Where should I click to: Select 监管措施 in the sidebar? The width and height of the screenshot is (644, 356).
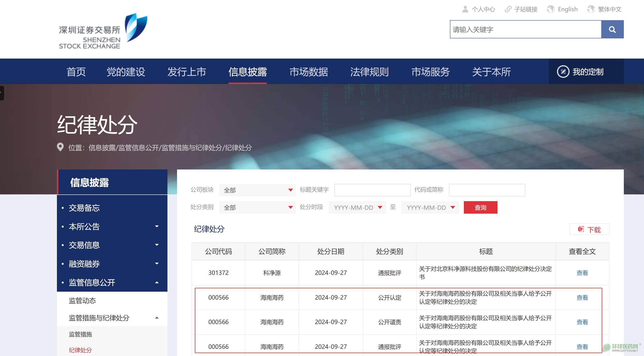80,334
